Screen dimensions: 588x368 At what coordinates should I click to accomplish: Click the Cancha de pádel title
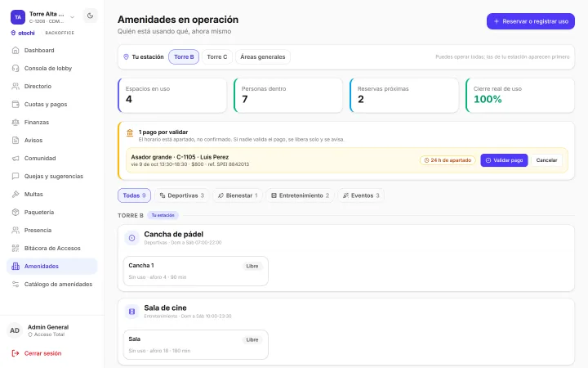pyautogui.click(x=174, y=235)
